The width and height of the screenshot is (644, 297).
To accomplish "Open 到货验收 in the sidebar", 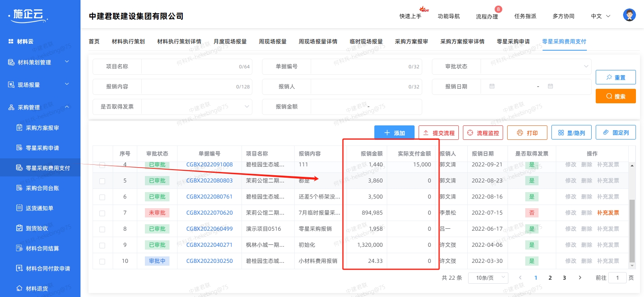I will pyautogui.click(x=37, y=228).
